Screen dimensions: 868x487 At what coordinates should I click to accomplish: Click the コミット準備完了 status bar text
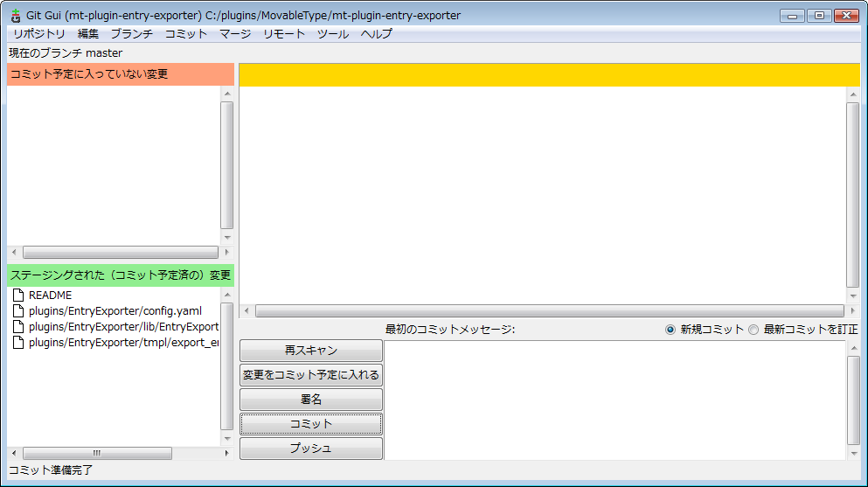(51, 470)
